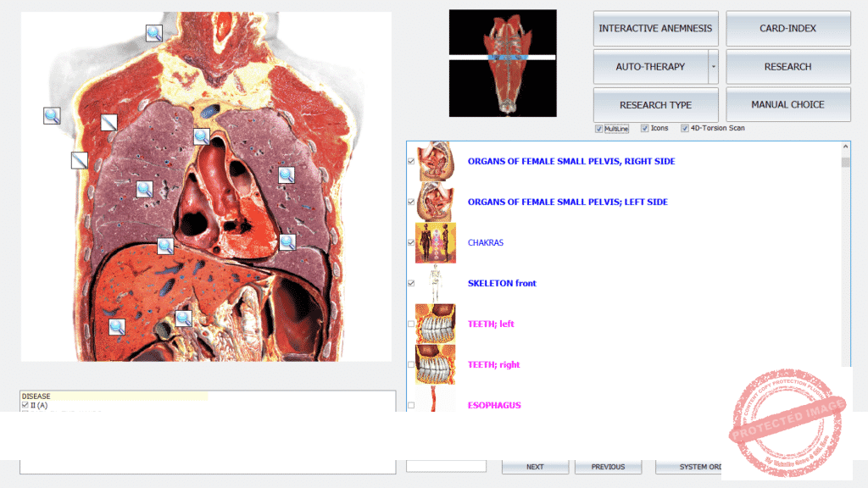The height and width of the screenshot is (488, 868).
Task: Open the CHAKRAS thumbnail icon in list
Action: click(436, 243)
